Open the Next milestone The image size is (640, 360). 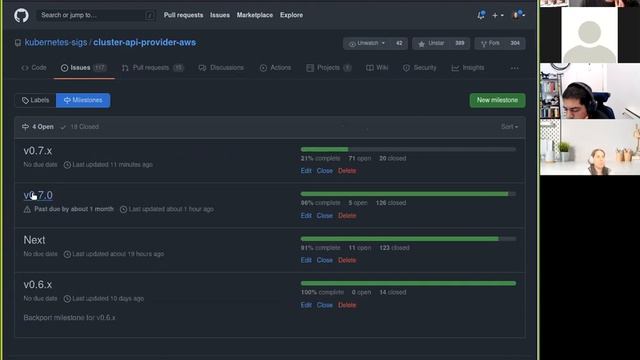click(x=34, y=240)
